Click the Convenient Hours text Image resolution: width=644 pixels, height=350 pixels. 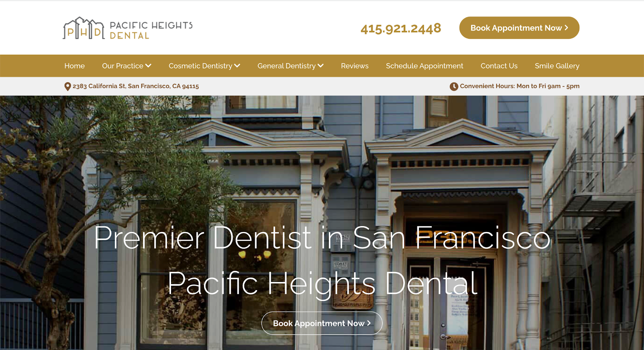pyautogui.click(x=520, y=86)
